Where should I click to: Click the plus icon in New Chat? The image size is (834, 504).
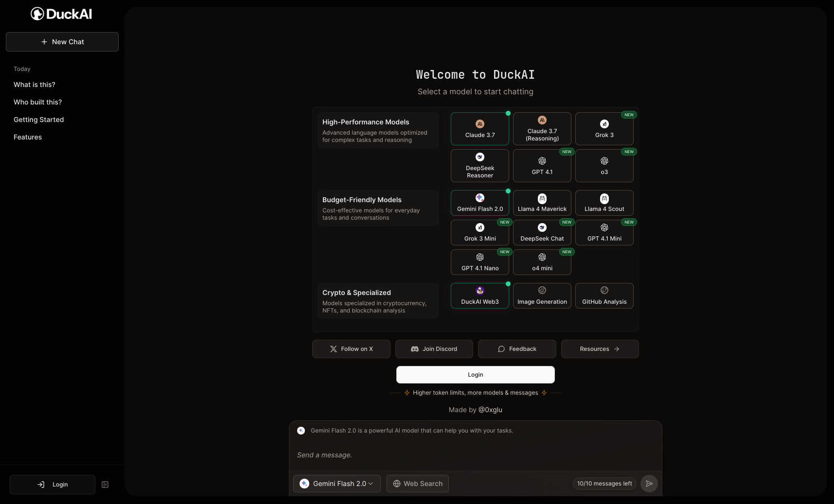pyautogui.click(x=44, y=42)
